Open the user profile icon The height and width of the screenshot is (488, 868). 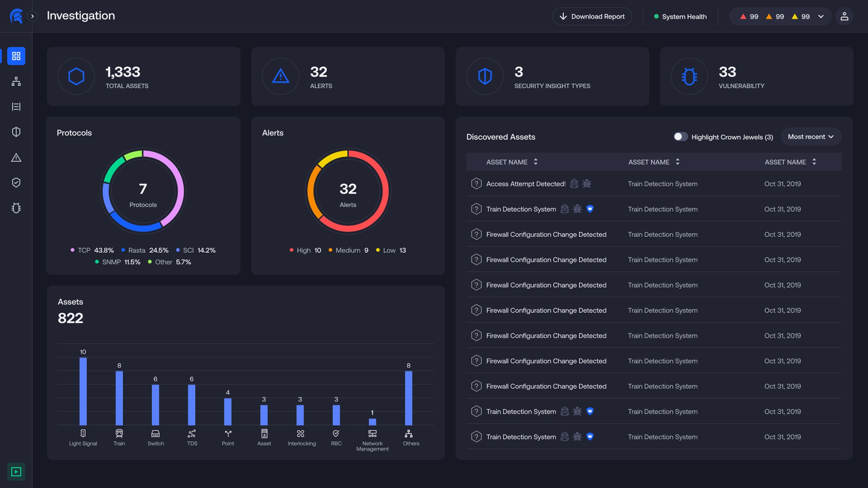(x=844, y=16)
